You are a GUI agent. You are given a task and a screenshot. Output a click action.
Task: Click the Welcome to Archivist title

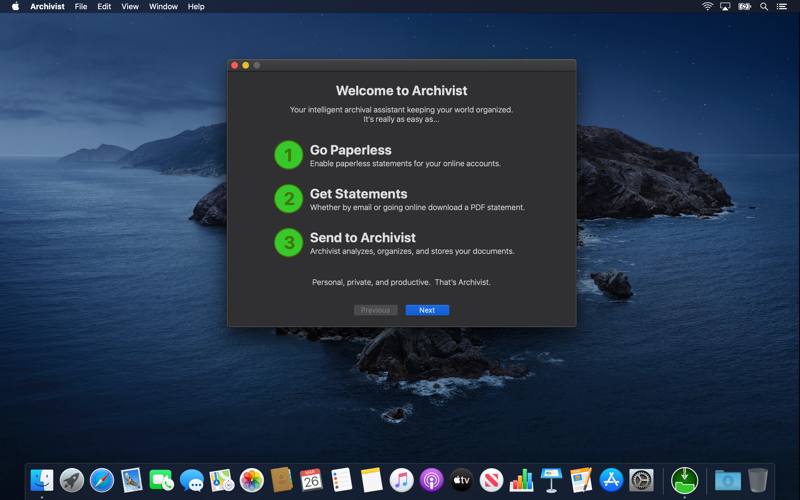(402, 91)
